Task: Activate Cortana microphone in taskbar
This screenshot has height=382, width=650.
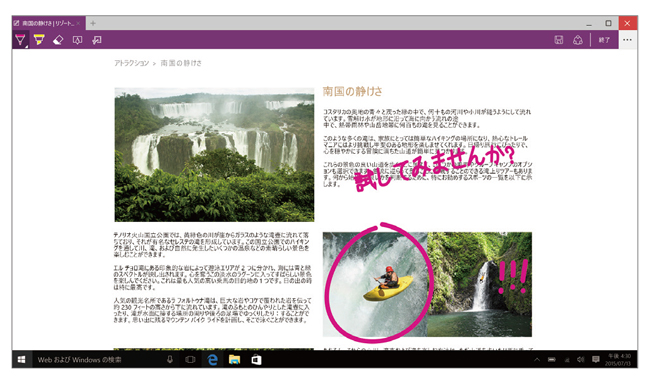Action: (170, 360)
